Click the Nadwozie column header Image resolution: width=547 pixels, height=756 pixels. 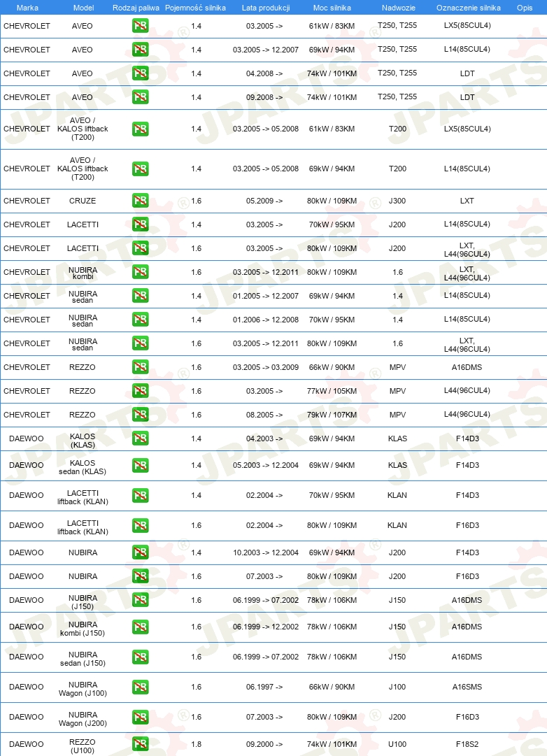[399, 8]
